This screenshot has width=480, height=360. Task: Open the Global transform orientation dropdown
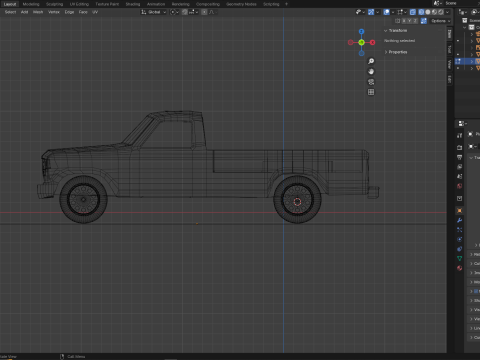pyautogui.click(x=153, y=12)
